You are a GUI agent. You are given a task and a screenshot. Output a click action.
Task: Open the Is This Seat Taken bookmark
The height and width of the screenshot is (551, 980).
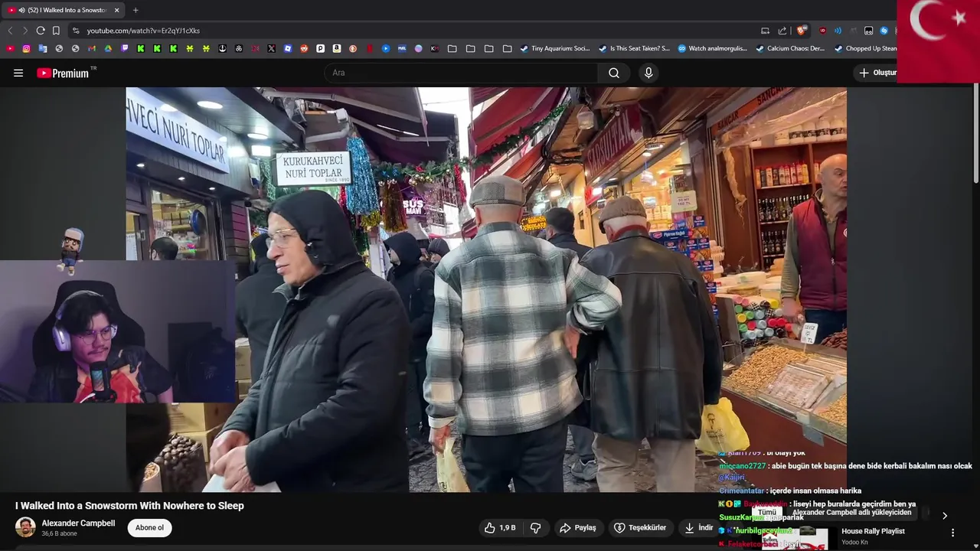tap(634, 48)
